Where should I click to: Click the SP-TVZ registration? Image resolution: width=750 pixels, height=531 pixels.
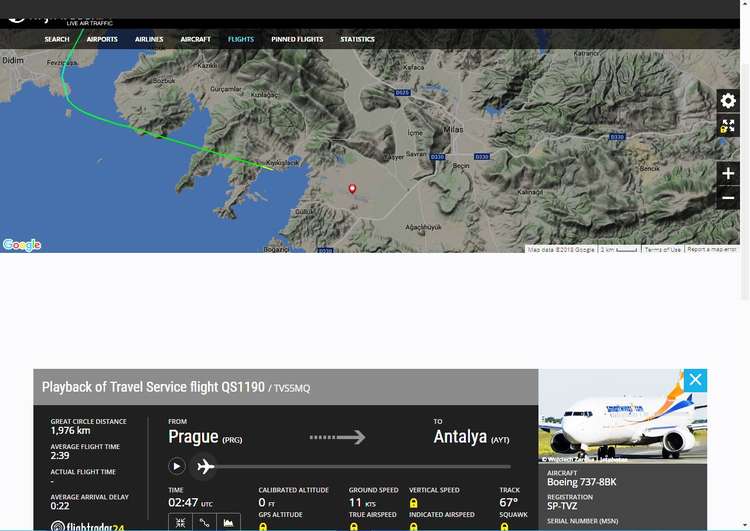(562, 506)
